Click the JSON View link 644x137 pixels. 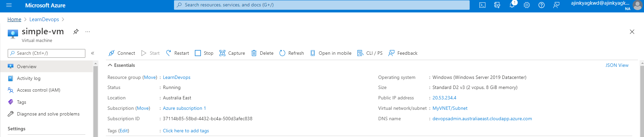(x=617, y=65)
